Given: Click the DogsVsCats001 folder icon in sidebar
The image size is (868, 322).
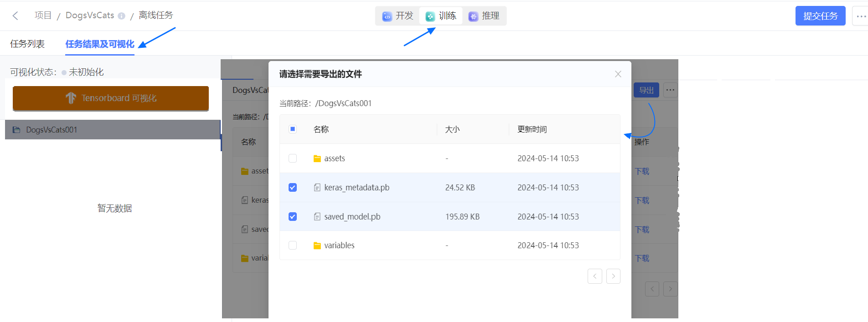Looking at the screenshot, I should click(16, 130).
